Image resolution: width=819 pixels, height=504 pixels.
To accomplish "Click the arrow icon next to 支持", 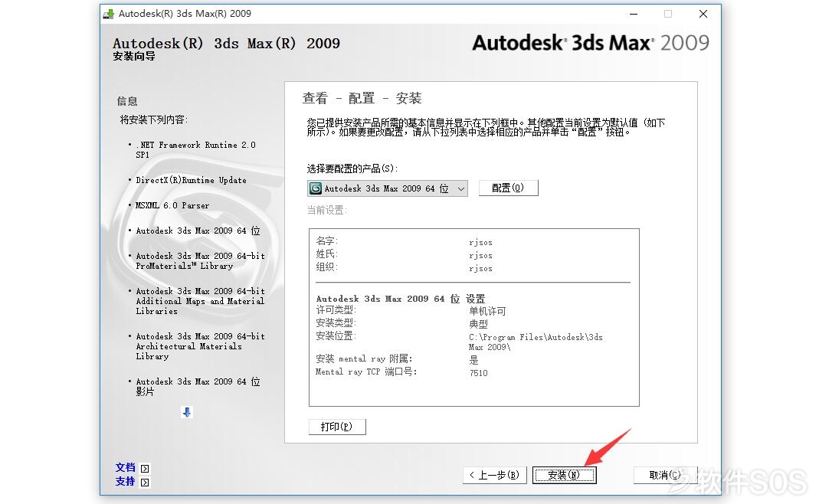I will point(146,482).
